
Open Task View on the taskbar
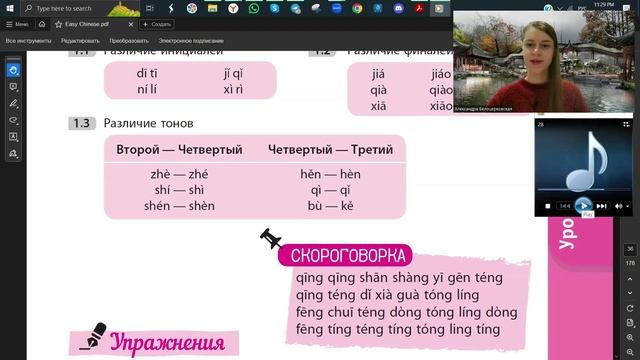[150, 8]
